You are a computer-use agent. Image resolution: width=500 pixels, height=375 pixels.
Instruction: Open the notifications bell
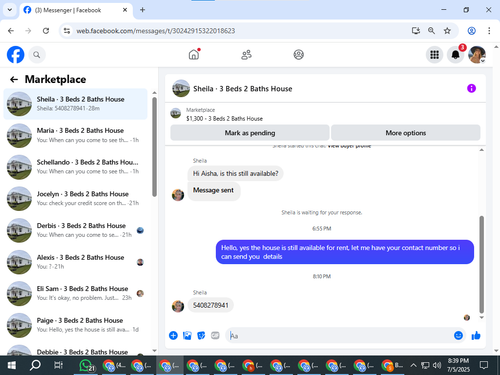455,55
